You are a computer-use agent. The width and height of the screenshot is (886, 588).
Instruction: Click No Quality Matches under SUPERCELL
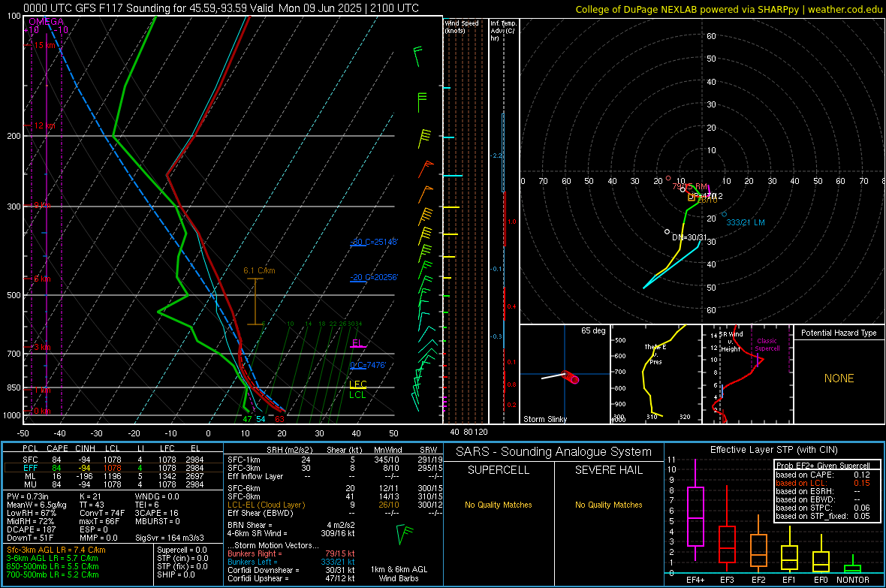pyautogui.click(x=499, y=505)
